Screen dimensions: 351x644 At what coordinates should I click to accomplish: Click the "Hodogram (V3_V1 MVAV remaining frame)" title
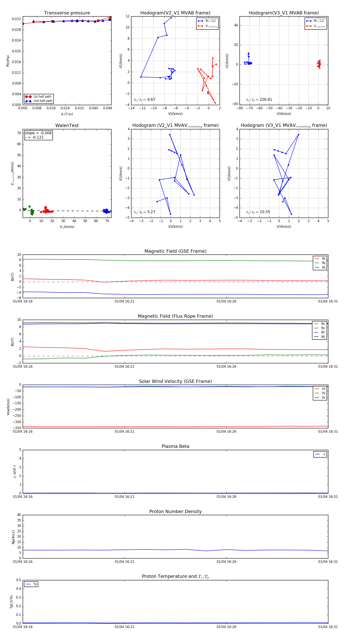(x=284, y=125)
